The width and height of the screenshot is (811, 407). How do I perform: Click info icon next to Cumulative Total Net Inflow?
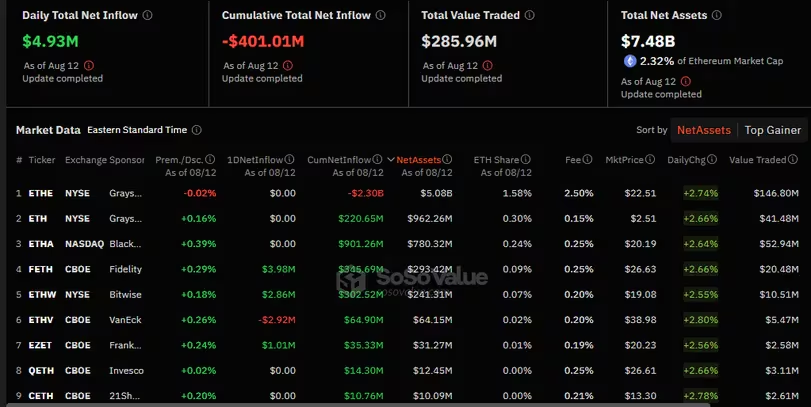[x=380, y=16]
